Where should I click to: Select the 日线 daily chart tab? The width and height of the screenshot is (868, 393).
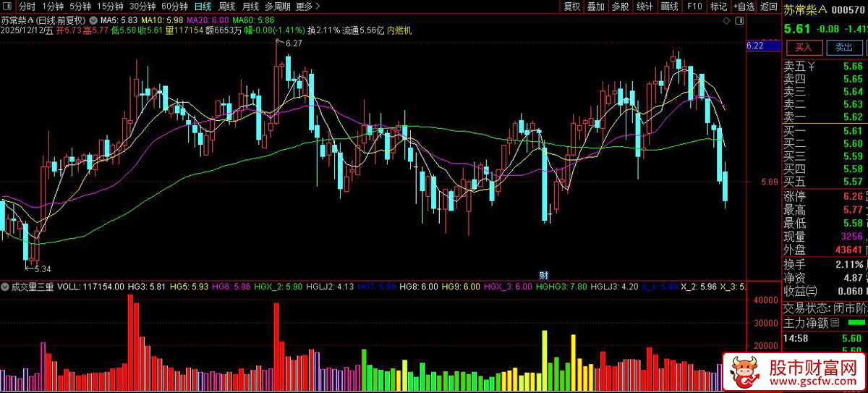click(x=203, y=7)
